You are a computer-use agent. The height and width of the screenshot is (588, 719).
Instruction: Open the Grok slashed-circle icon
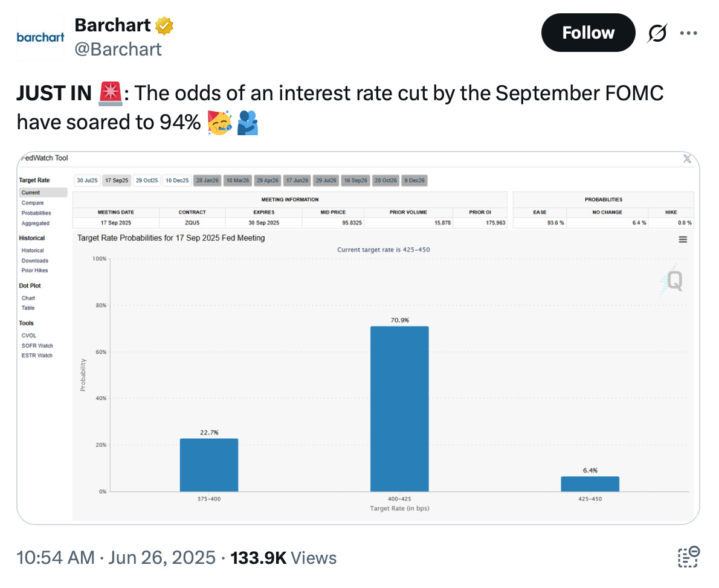[657, 34]
